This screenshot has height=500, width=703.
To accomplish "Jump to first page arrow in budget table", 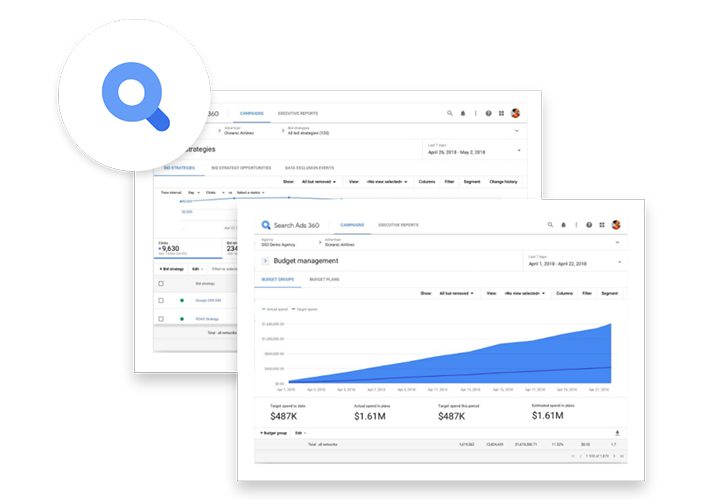I will (x=573, y=456).
